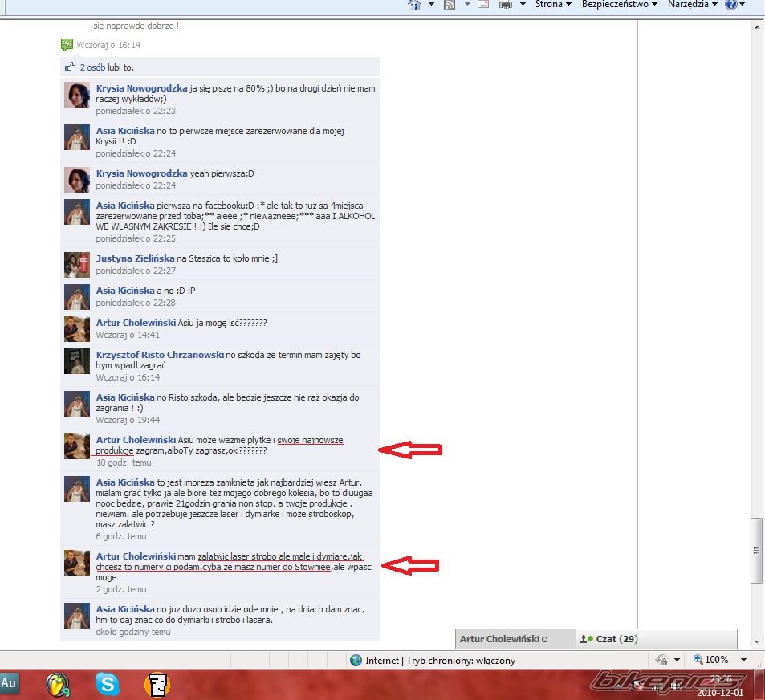Expand the Home button dropdown arrow
This screenshot has height=700, width=765.
(431, 5)
